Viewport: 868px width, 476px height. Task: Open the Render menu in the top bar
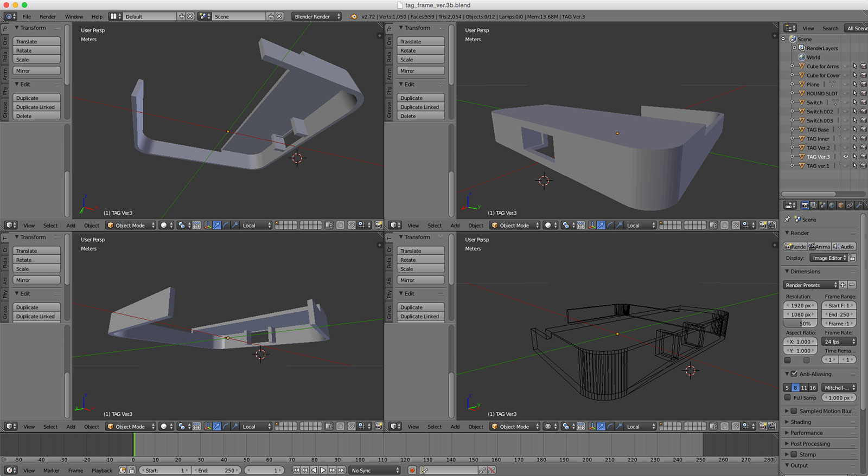tap(48, 16)
